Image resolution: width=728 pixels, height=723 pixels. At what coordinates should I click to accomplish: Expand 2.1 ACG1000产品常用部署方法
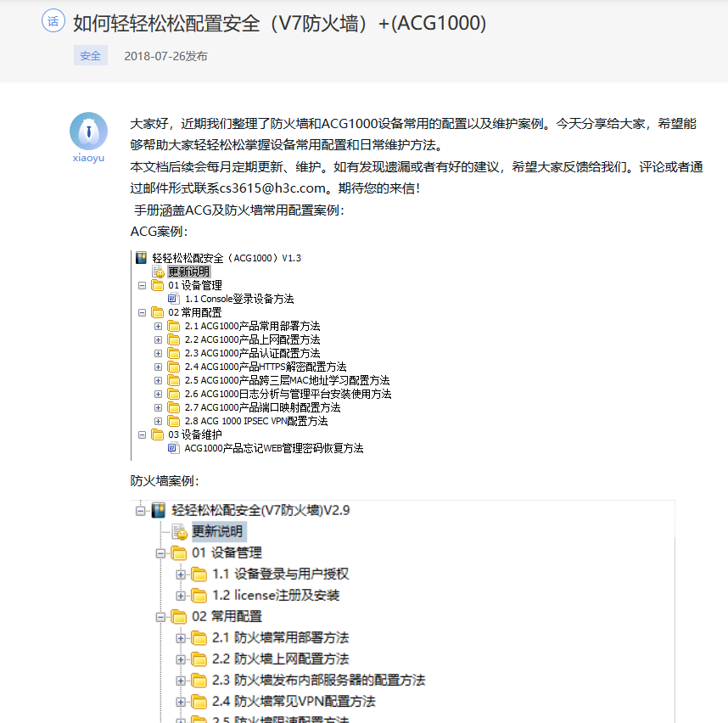click(159, 327)
